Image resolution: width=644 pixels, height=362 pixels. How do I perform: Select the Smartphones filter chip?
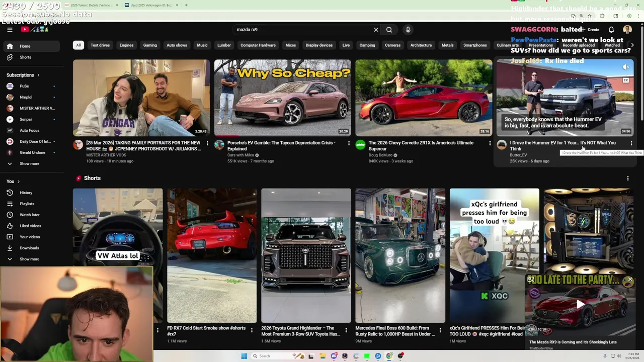475,45
